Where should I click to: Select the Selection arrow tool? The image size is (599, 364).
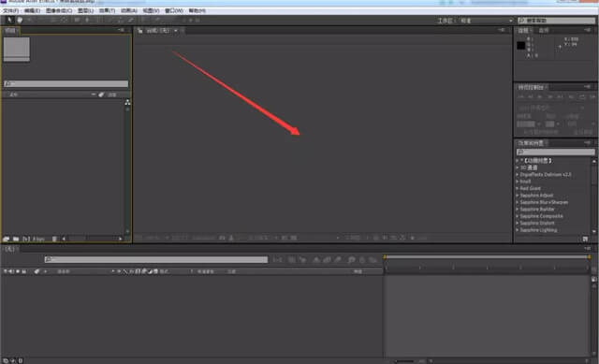coord(10,20)
